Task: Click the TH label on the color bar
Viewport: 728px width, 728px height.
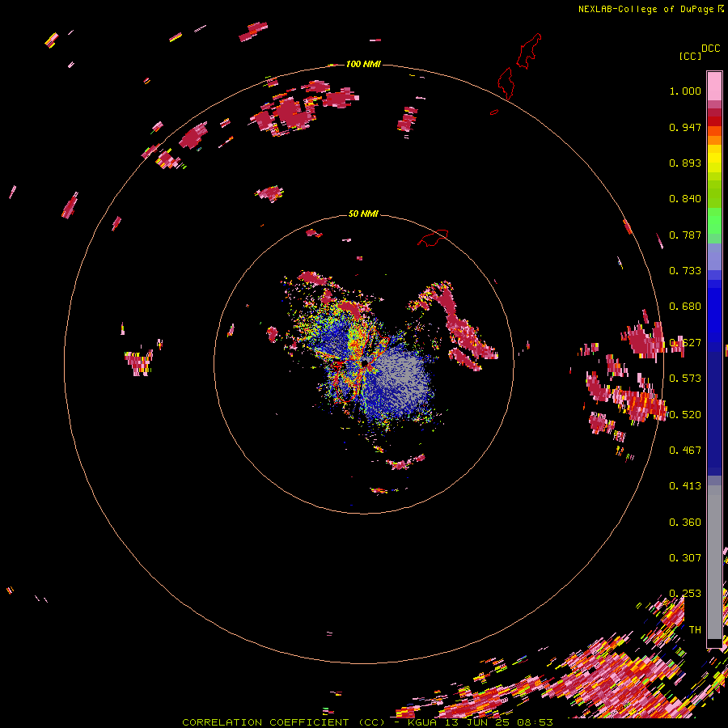Action: (695, 630)
